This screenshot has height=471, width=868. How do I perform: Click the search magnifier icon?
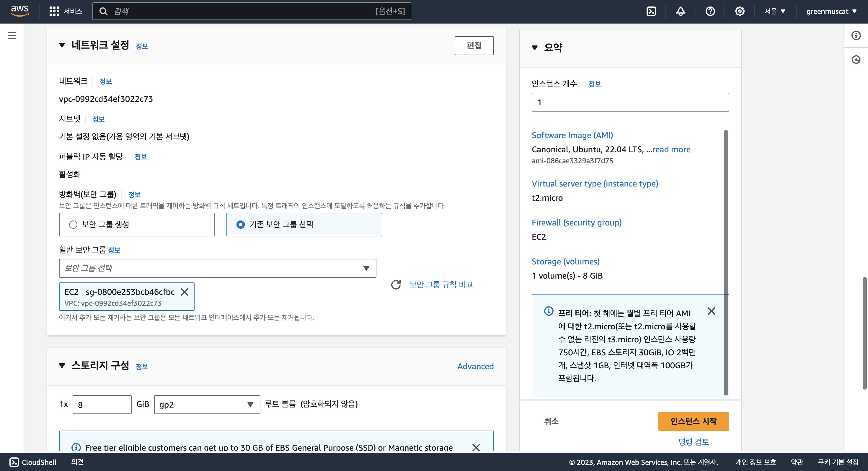click(103, 12)
